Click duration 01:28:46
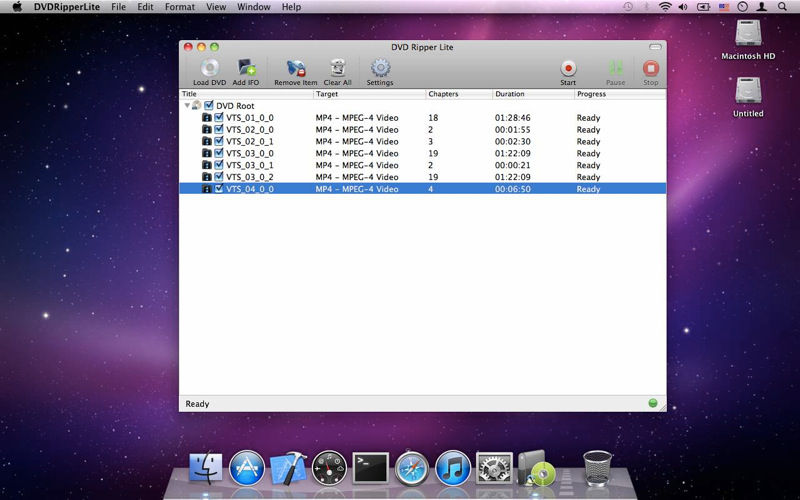The width and height of the screenshot is (800, 500). pos(512,117)
